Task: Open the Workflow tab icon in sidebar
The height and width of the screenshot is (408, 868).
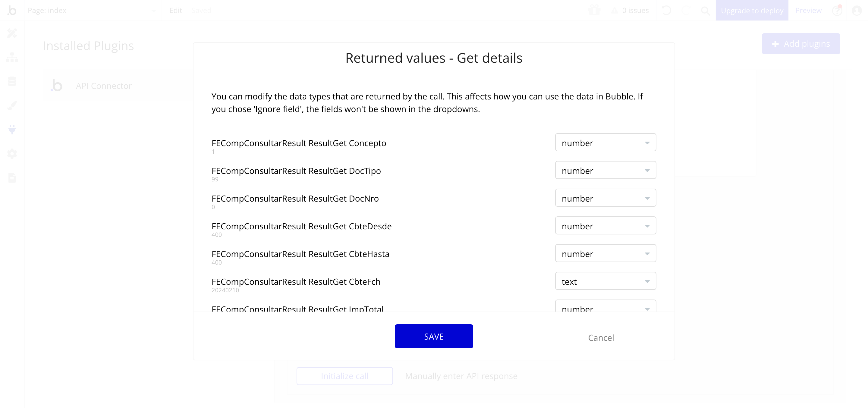Action: (12, 57)
